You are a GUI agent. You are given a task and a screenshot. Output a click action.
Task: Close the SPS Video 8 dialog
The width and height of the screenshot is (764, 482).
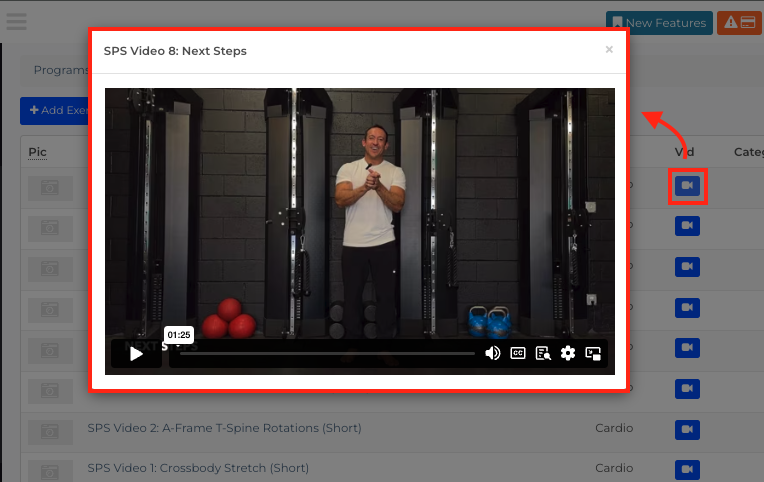point(609,49)
